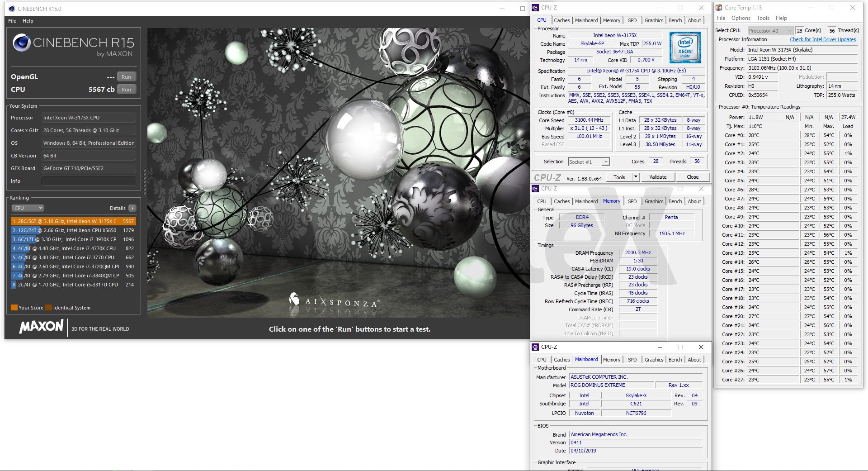Click the rendered spheres scene image
Image resolution: width=868 pixels, height=471 pixels.
(x=338, y=173)
